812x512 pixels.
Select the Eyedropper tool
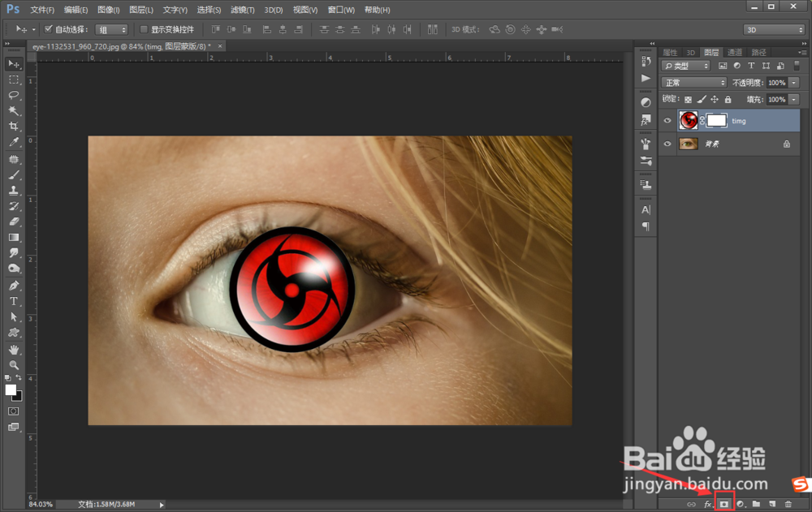14,142
